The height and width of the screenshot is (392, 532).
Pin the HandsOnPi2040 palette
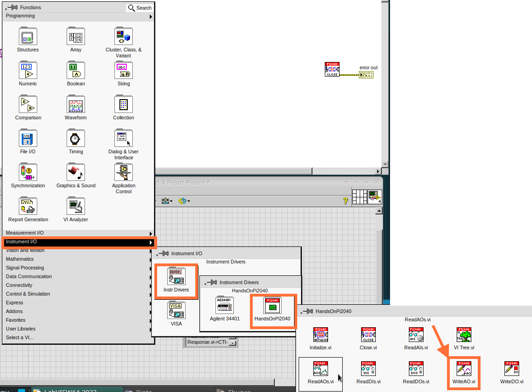point(307,311)
